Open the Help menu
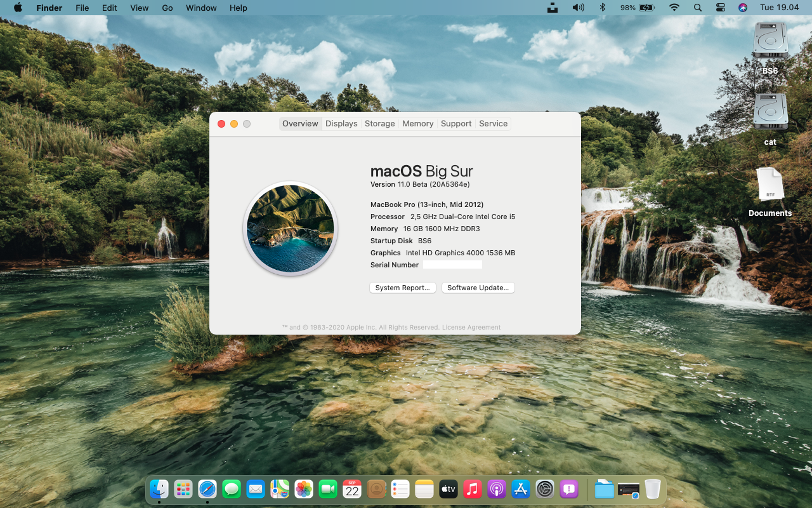This screenshot has width=812, height=508. click(x=239, y=8)
